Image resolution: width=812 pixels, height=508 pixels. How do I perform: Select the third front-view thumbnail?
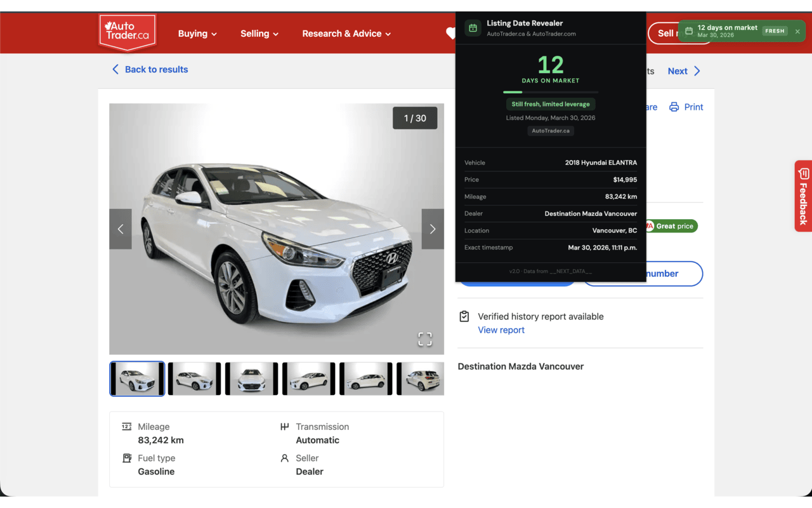[x=251, y=378]
